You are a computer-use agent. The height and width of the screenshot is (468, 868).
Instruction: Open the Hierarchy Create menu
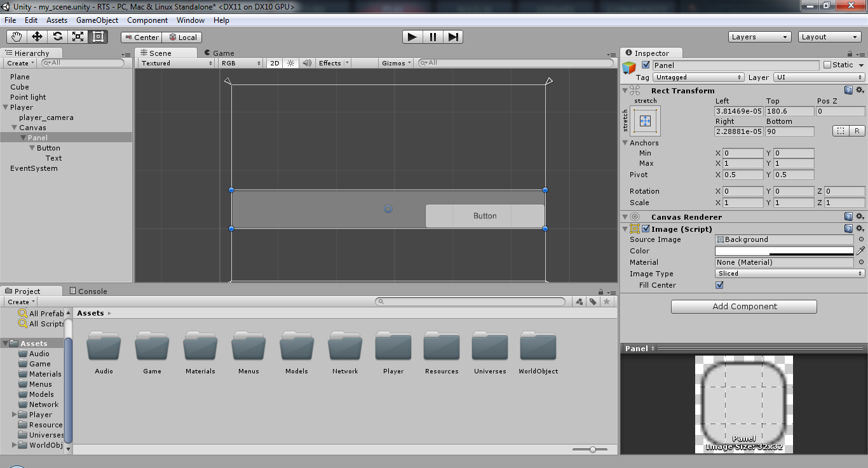click(21, 63)
